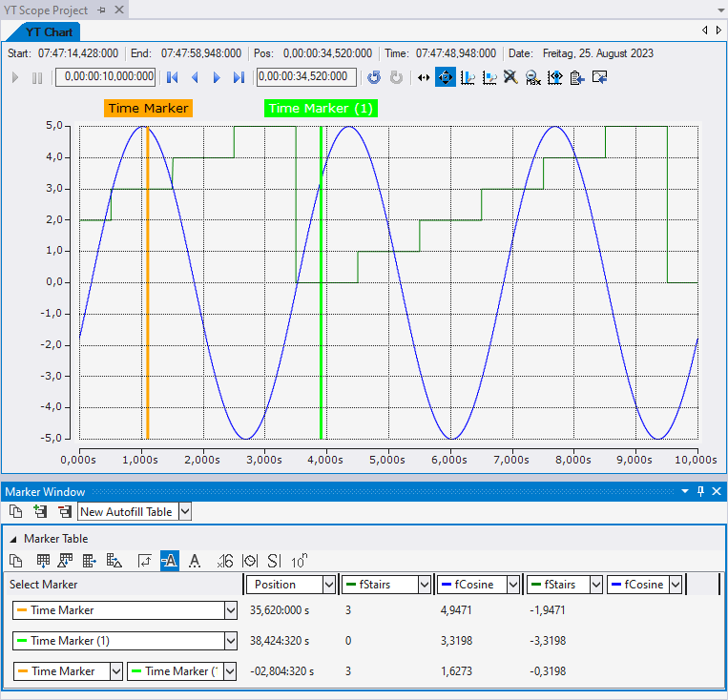This screenshot has width=728, height=700.
Task: Open the delta row first Time Marker dropdown
Action: [116, 671]
